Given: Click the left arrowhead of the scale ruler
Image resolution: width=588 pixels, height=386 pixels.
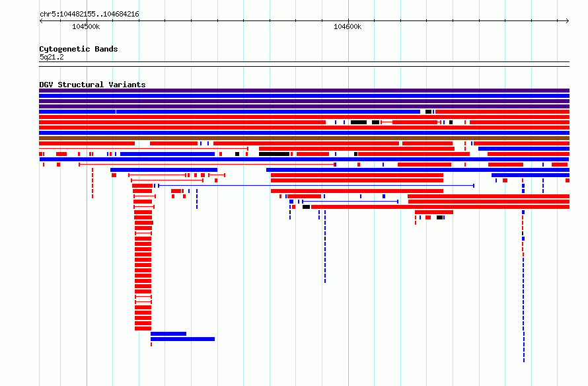Looking at the screenshot, I should (x=41, y=21).
